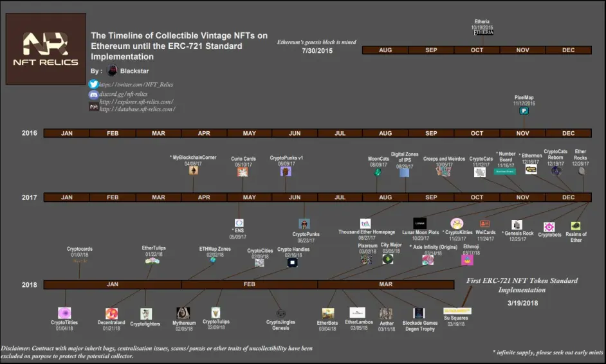The width and height of the screenshot is (606, 364).
Task: Click the Genesis Rock icon
Action: 517,225
